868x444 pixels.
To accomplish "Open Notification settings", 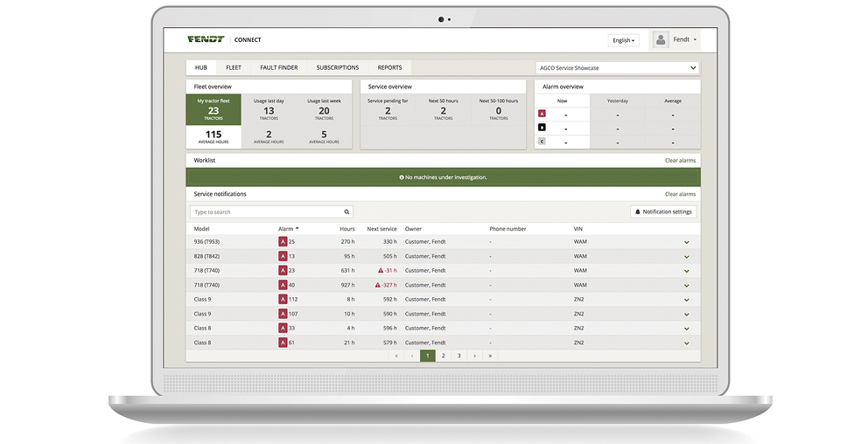I will coord(663,212).
